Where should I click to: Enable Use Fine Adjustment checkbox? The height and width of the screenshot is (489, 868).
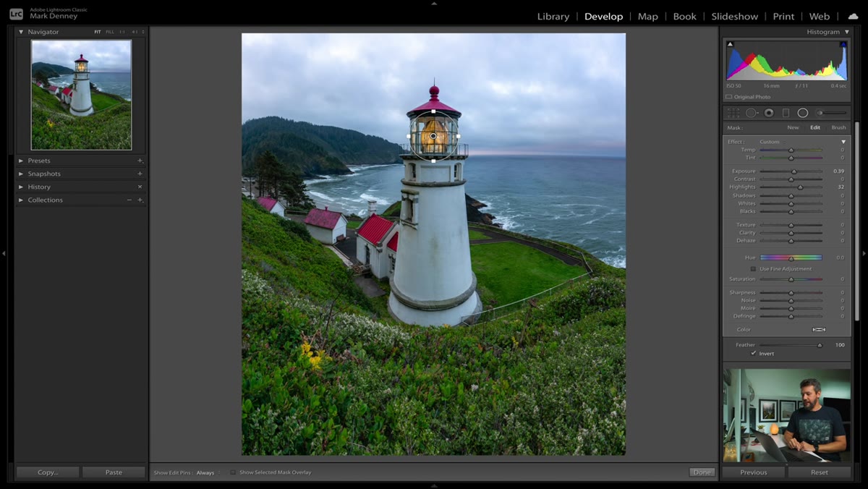[x=753, y=269]
